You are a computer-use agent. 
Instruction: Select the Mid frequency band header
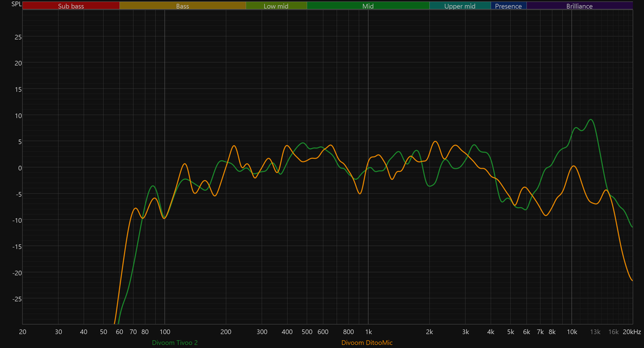368,6
